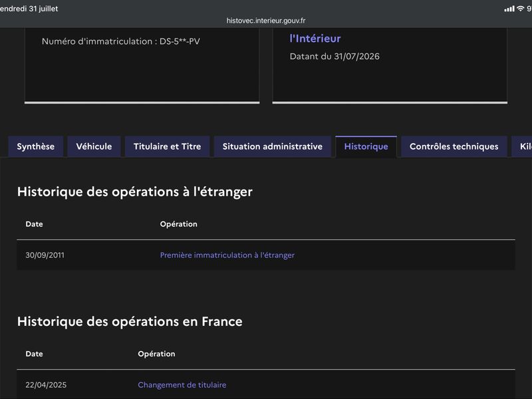The height and width of the screenshot is (399, 532).
Task: Click the Historique des opérations à l'étranger heading
Action: [x=135, y=192]
